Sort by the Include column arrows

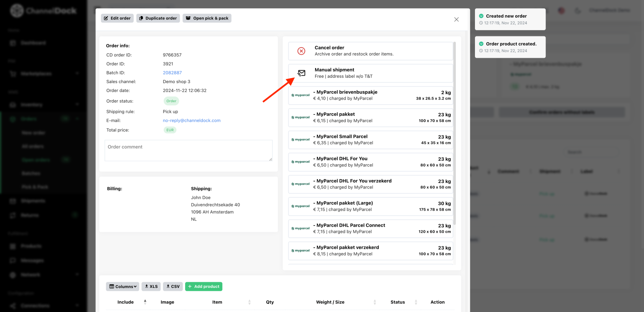point(145,302)
